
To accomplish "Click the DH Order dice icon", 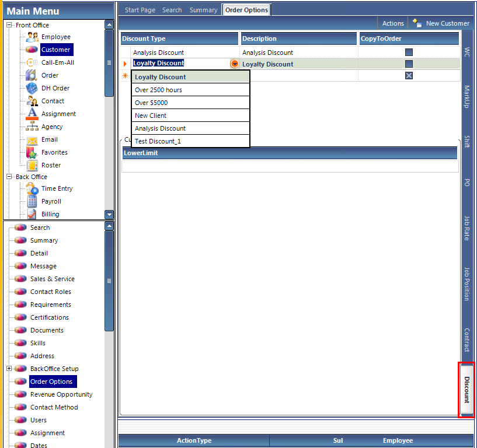I will tap(32, 88).
